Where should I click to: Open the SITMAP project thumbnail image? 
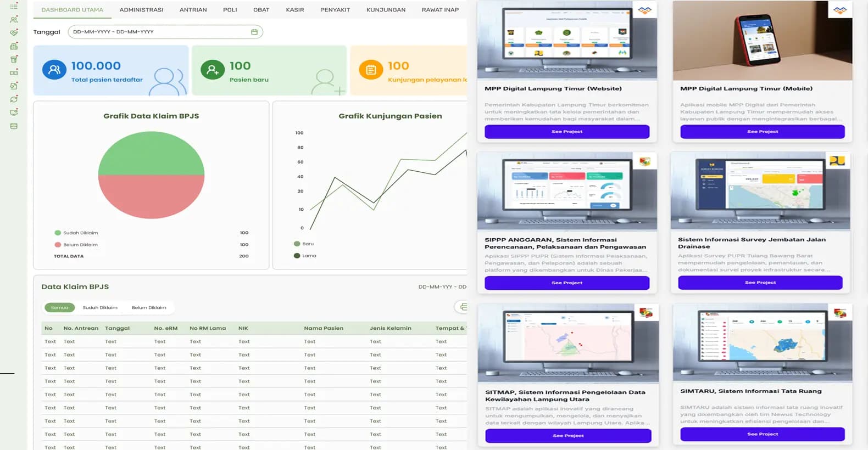tap(568, 343)
